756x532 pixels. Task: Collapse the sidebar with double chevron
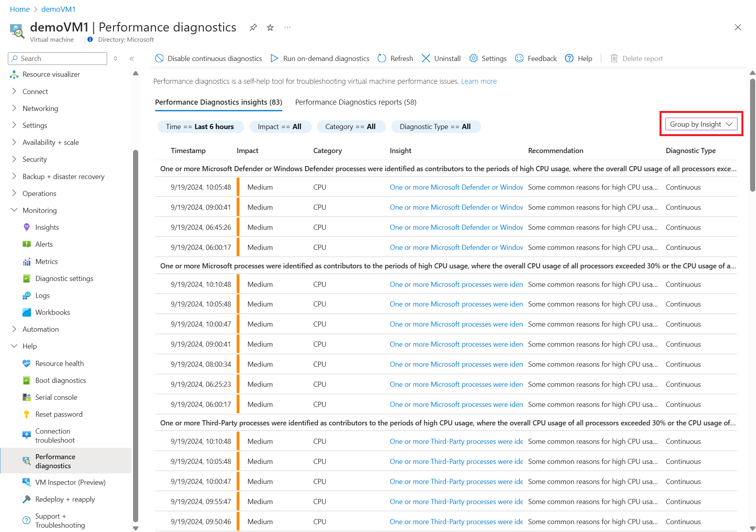pyautogui.click(x=132, y=59)
